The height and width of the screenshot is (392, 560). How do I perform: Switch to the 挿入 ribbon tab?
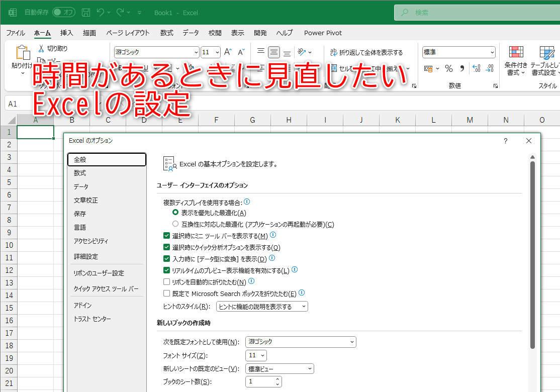tap(67, 33)
